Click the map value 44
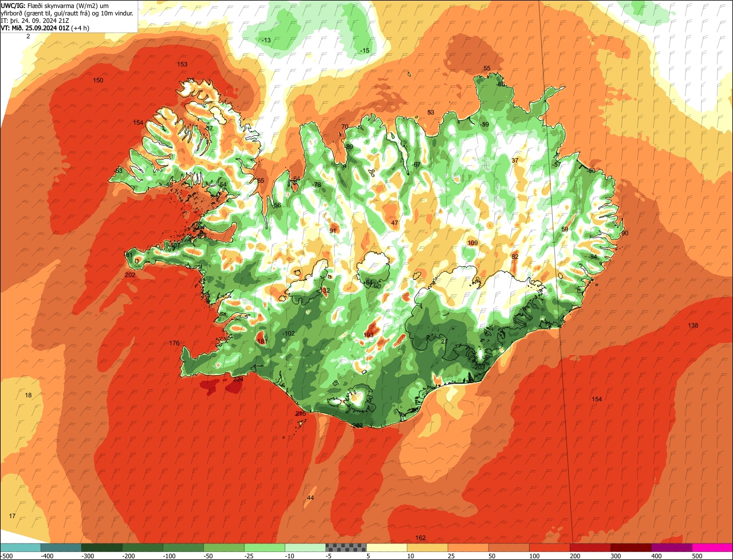733x560 pixels. [310, 498]
